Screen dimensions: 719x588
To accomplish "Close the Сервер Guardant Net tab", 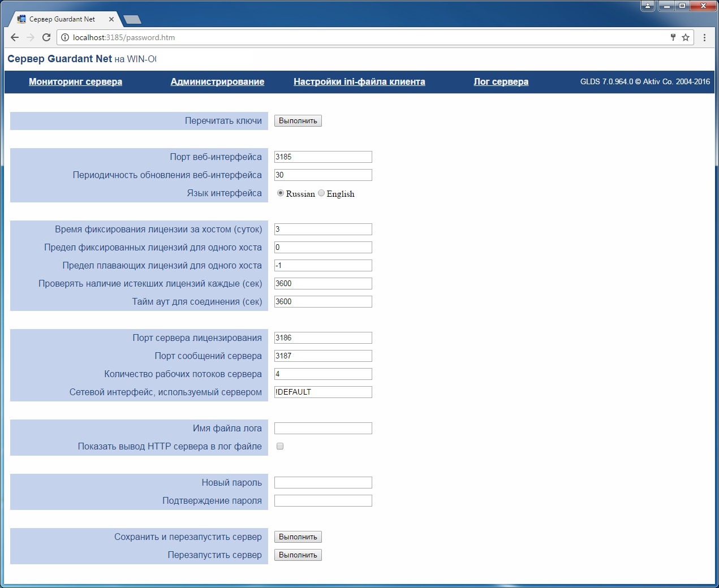I will pos(111,19).
